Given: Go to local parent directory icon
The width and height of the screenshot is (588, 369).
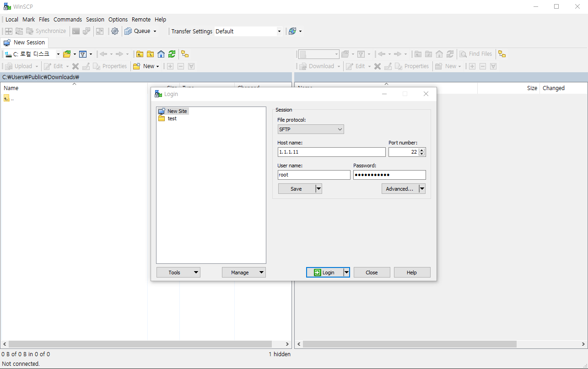Looking at the screenshot, I should point(140,54).
